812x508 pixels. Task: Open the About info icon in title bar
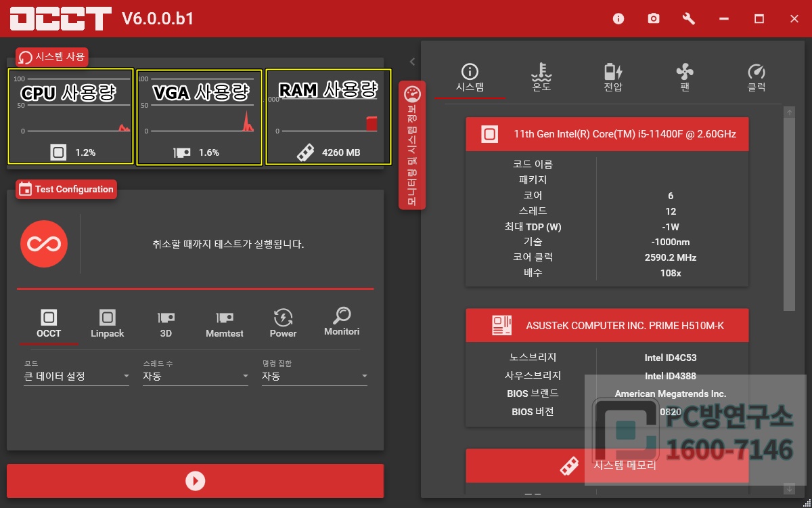618,18
